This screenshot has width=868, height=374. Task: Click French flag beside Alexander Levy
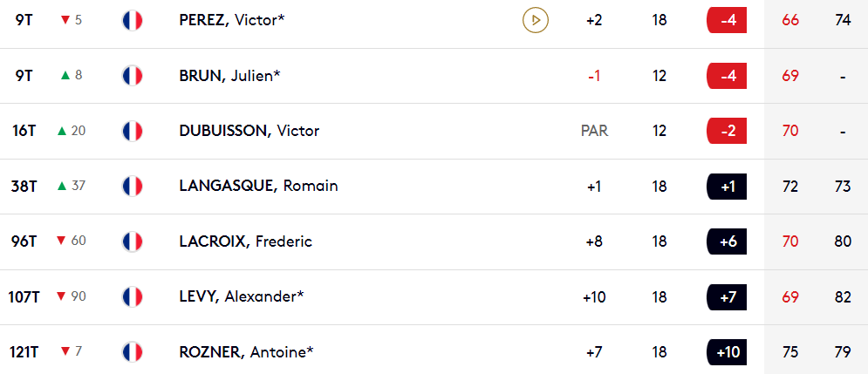point(133,296)
